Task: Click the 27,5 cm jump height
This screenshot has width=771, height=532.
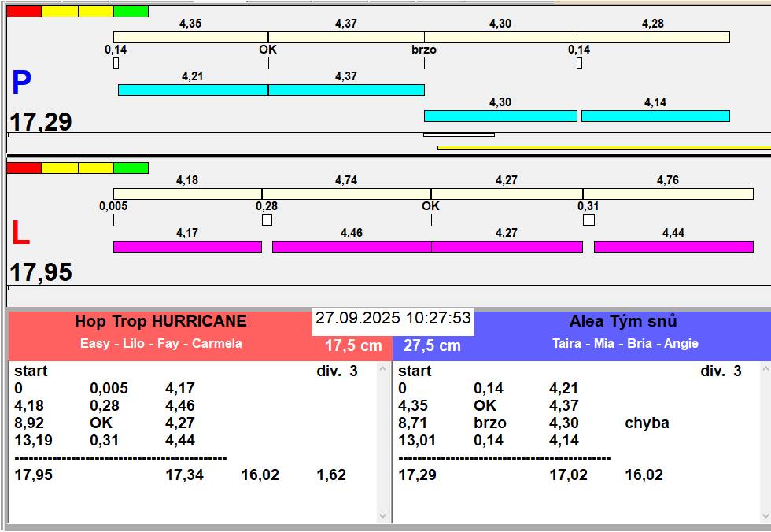Action: (x=432, y=345)
